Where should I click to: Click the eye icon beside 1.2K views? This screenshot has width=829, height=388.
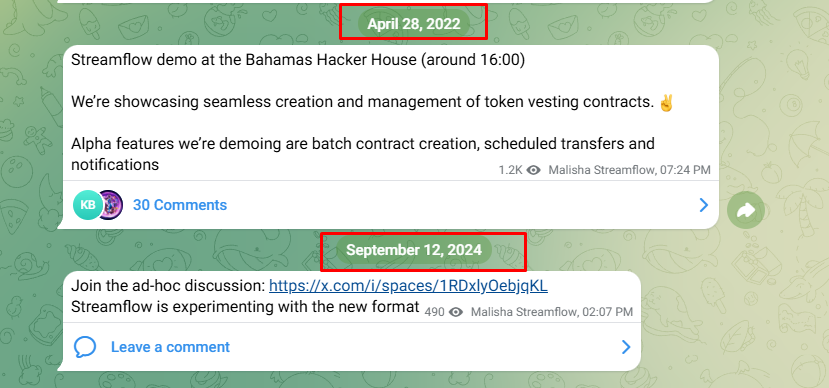[533, 170]
